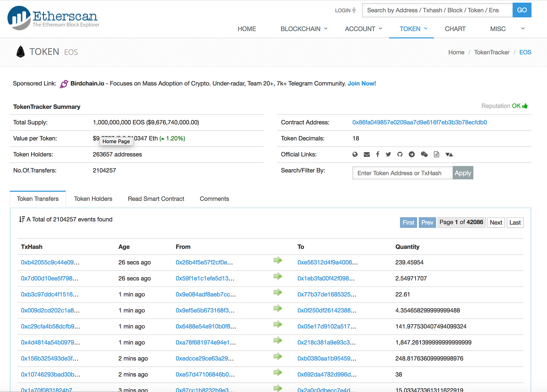
Task: Expand the ACCOUNT dropdown menu
Action: point(363,29)
